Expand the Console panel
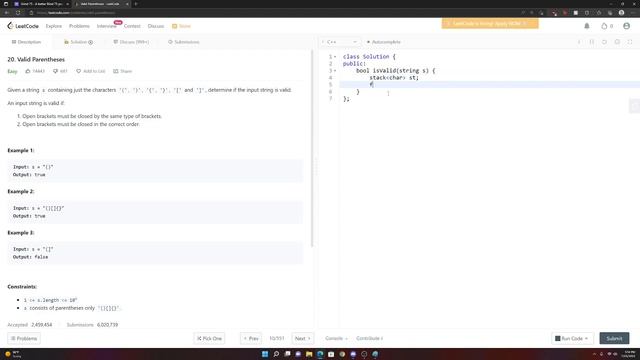 (x=336, y=338)
